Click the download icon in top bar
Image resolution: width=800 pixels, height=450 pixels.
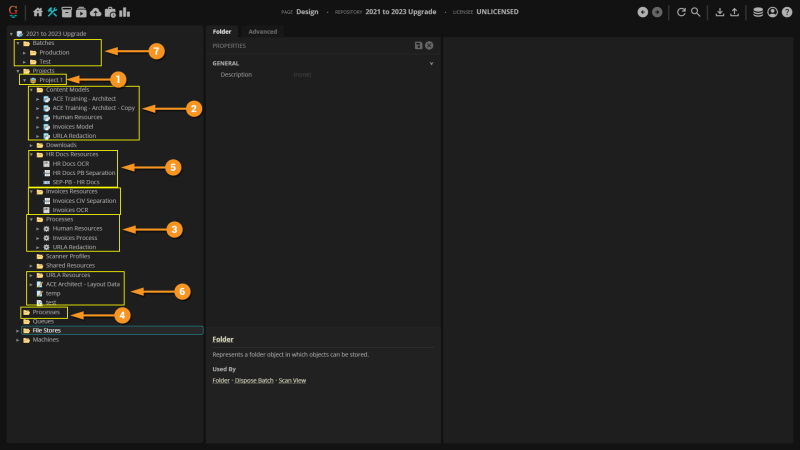click(719, 12)
